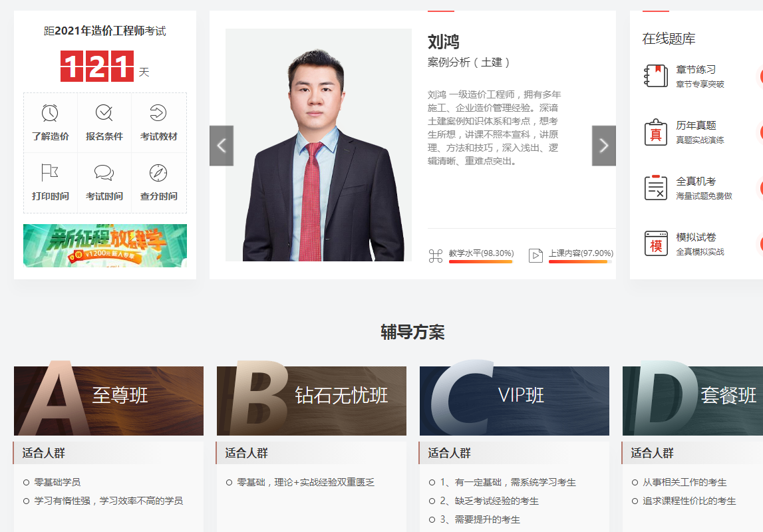Click the alarm clock icon above 了解造价
The image size is (763, 532).
50,113
